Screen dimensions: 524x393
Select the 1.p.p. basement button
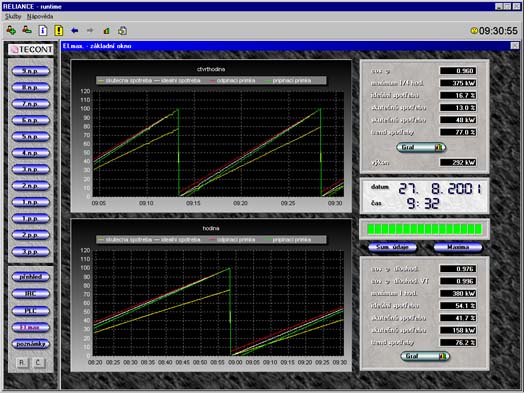(31, 219)
